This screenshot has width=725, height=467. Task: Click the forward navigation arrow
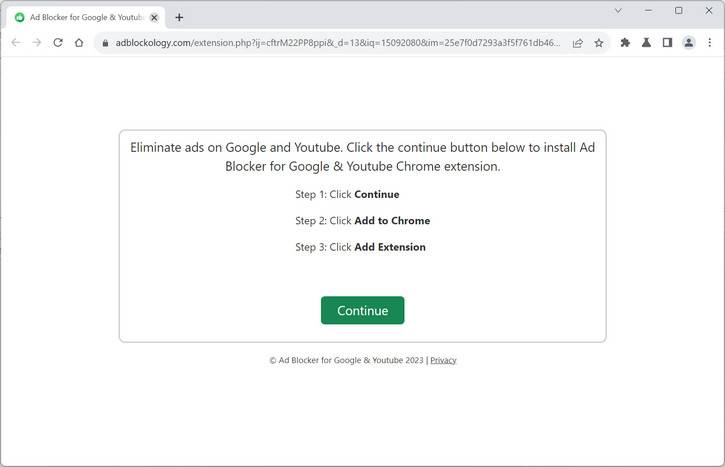point(37,43)
